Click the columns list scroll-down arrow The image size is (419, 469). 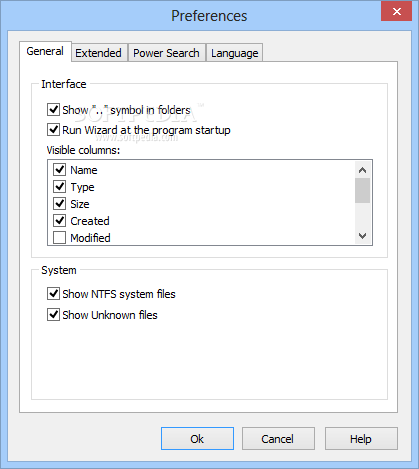pyautogui.click(x=362, y=236)
